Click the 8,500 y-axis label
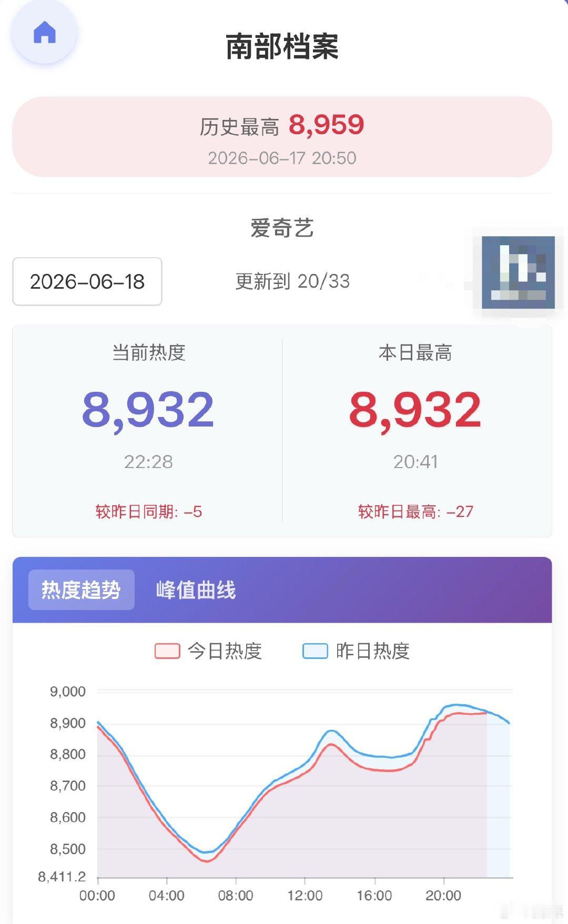The image size is (568, 924). coord(68,849)
